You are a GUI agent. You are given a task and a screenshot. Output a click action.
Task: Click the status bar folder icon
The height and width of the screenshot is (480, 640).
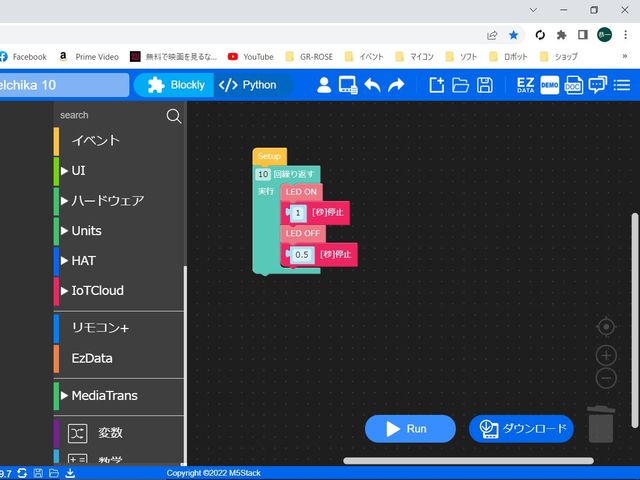54,473
